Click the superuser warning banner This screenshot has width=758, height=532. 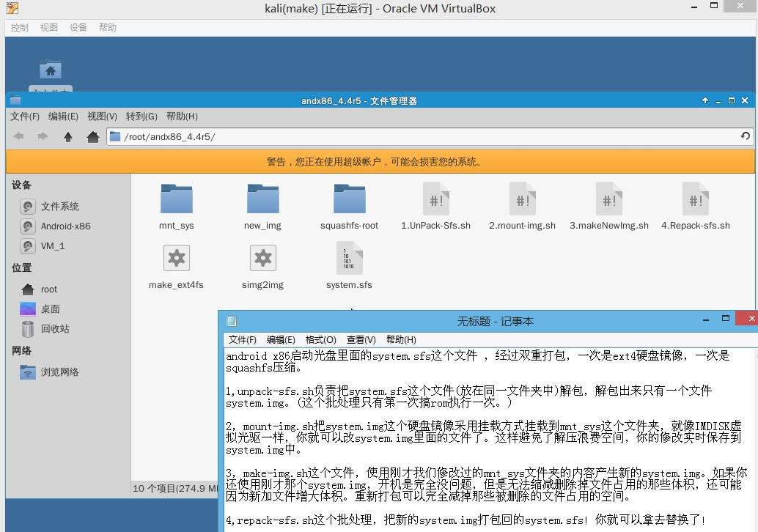point(380,161)
